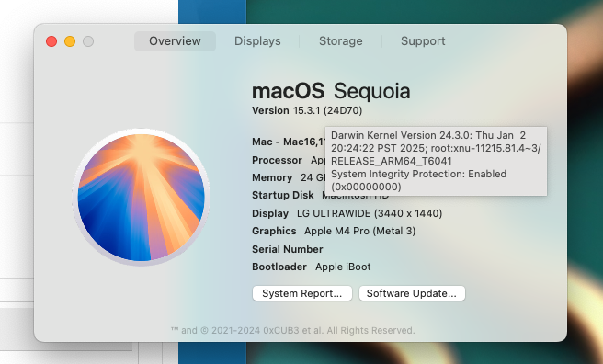
Task: Click System Integrity Protection: Enabled text
Action: [419, 174]
